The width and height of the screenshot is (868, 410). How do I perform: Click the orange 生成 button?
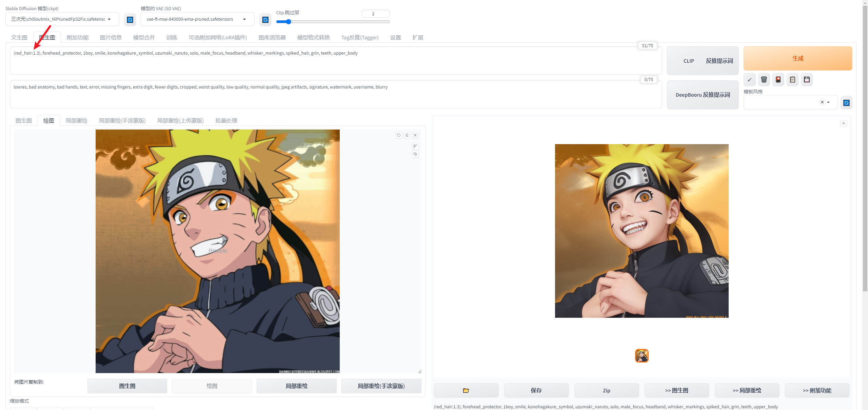798,58
